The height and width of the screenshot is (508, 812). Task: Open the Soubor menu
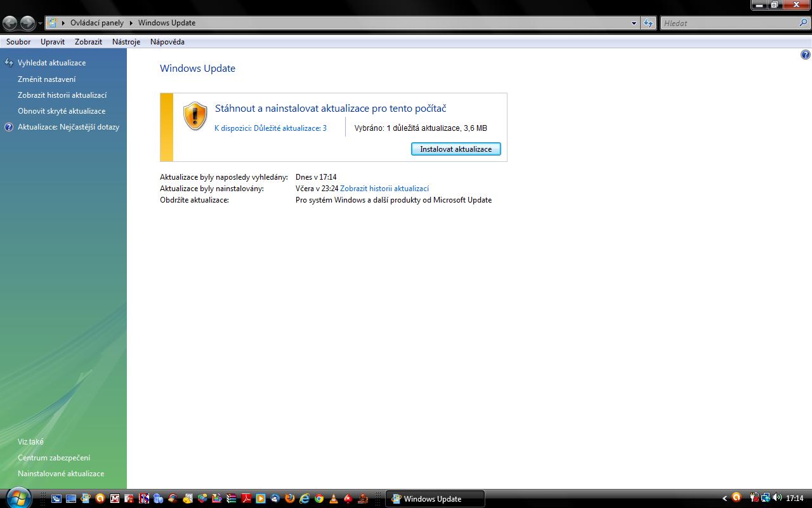tap(18, 42)
